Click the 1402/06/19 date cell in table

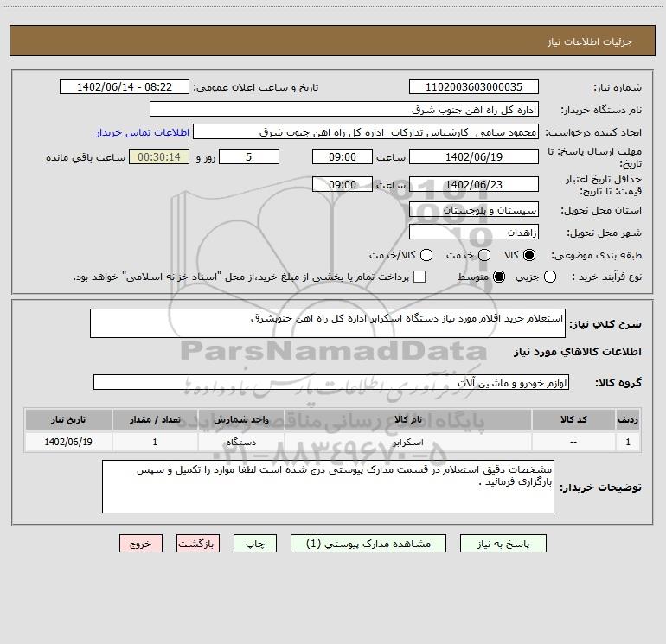[x=68, y=443]
